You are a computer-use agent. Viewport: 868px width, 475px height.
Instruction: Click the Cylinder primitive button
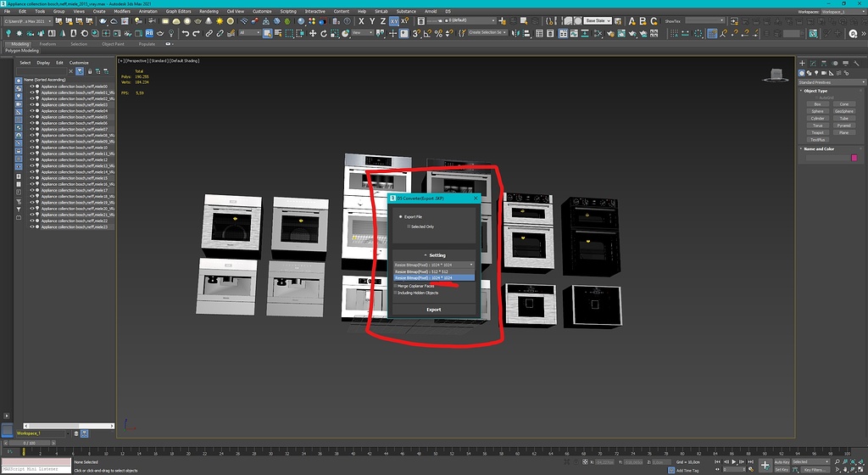(x=817, y=118)
